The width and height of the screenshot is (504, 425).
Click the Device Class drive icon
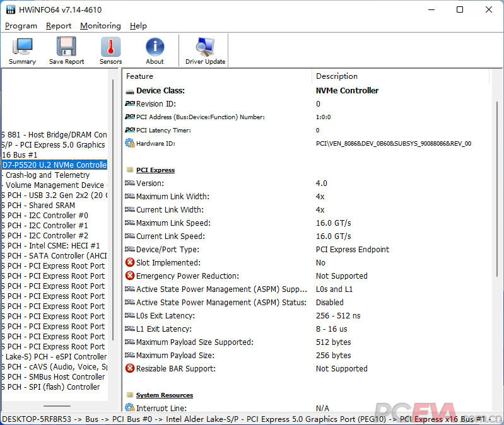point(129,91)
